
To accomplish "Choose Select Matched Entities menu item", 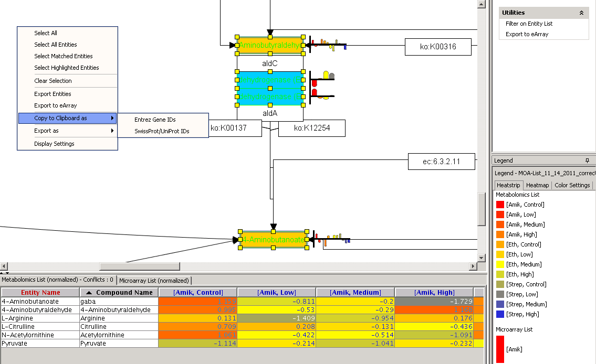I will 64,56.
